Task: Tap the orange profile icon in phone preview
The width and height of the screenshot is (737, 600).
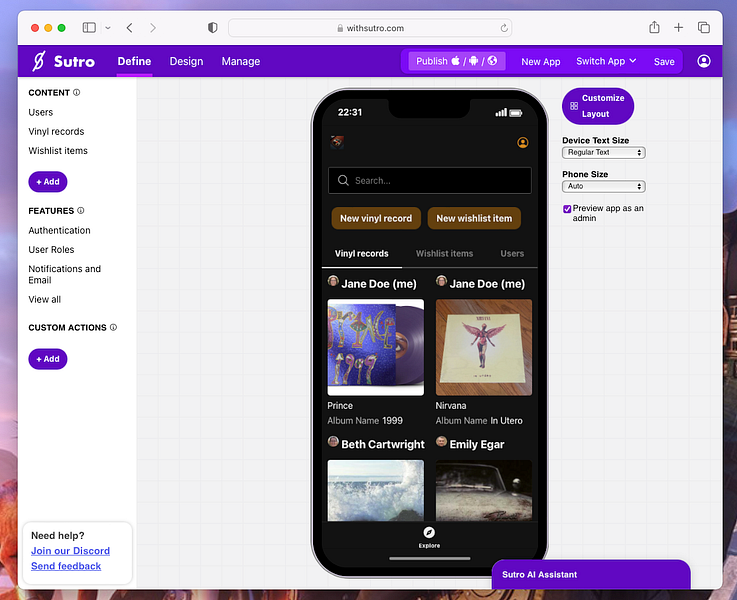Action: click(523, 142)
